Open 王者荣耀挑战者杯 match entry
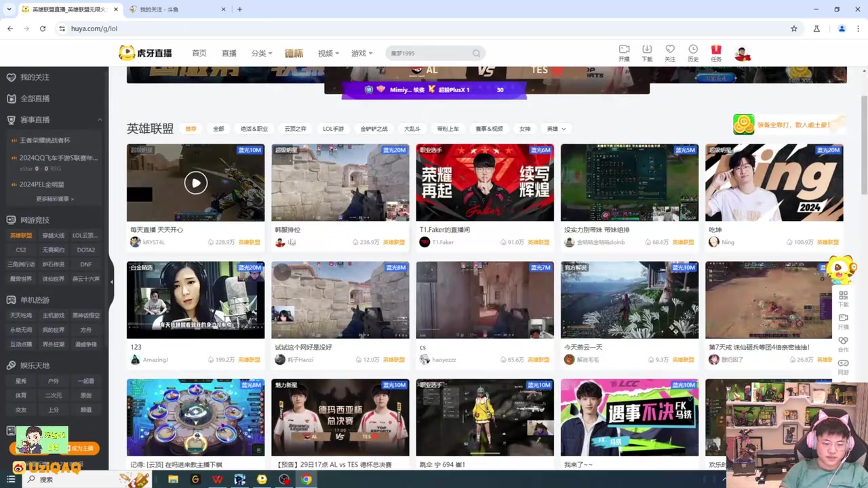Image resolution: width=868 pixels, height=488 pixels. click(45, 140)
